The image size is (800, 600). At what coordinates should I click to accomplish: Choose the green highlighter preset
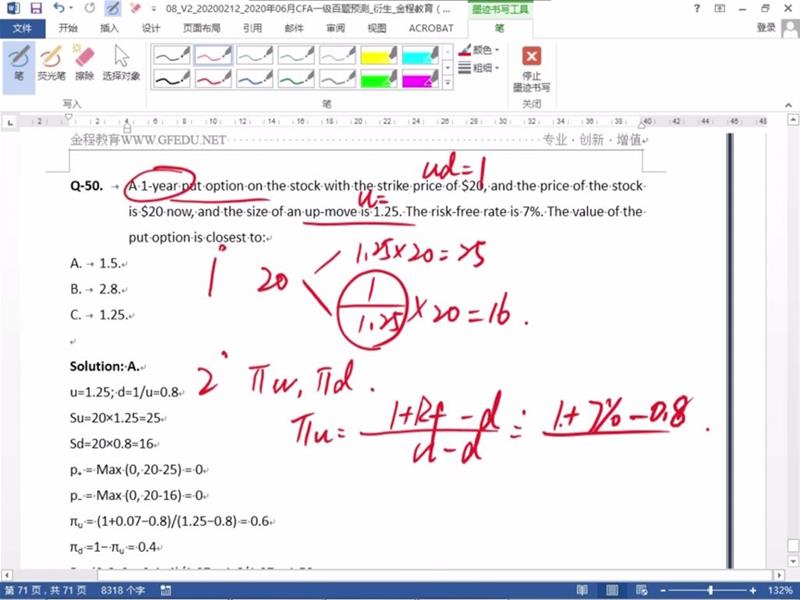(379, 79)
